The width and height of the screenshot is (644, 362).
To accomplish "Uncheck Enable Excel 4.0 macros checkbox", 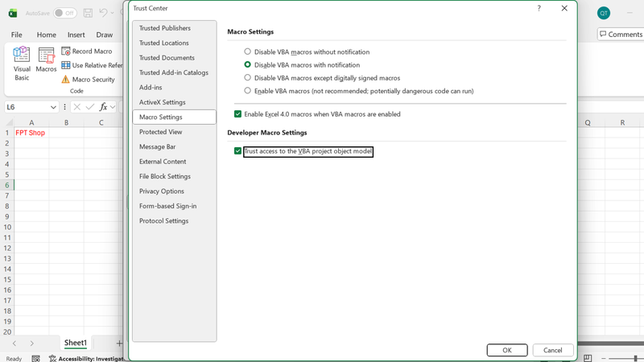I will click(237, 114).
